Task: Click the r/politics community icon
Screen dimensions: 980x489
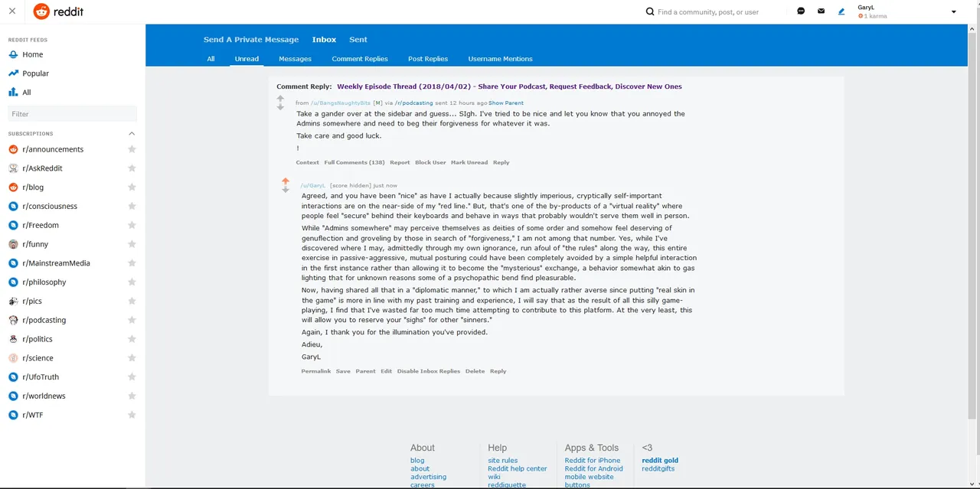Action: tap(13, 339)
